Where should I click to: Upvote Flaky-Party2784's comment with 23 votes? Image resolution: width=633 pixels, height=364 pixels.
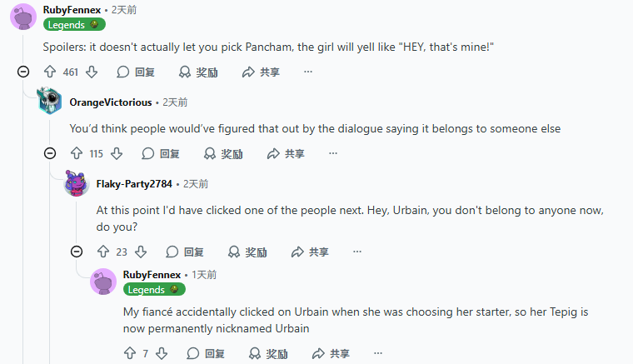[103, 252]
